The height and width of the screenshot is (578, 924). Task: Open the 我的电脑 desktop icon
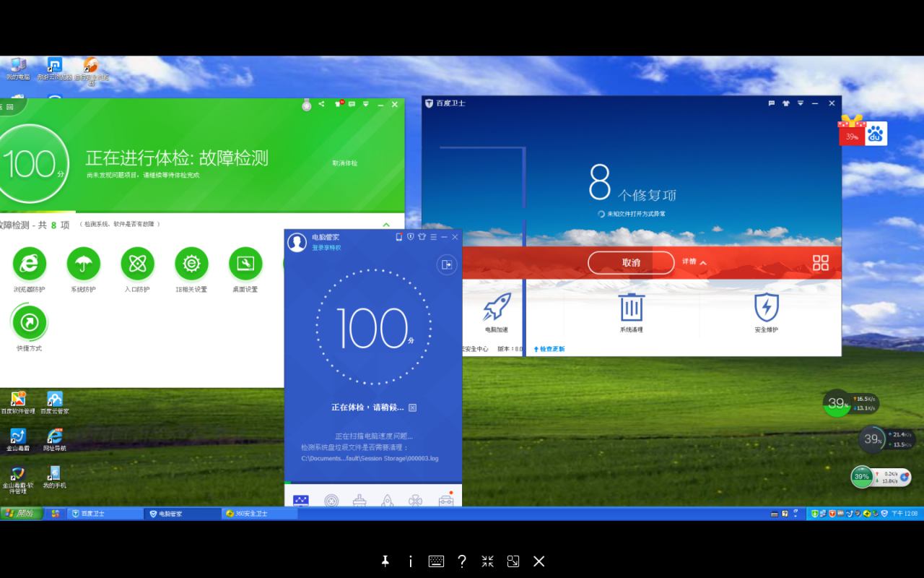17,69
